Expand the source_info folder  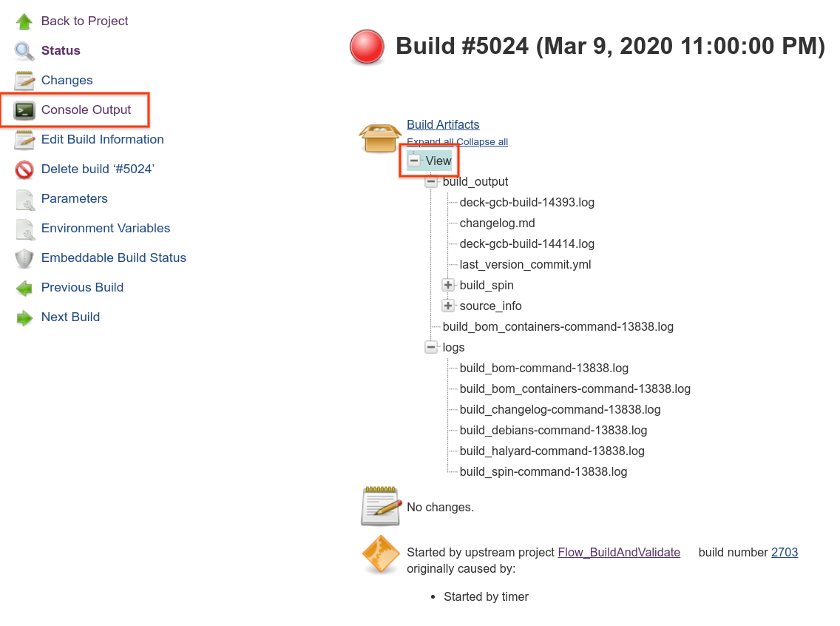pyautogui.click(x=448, y=306)
